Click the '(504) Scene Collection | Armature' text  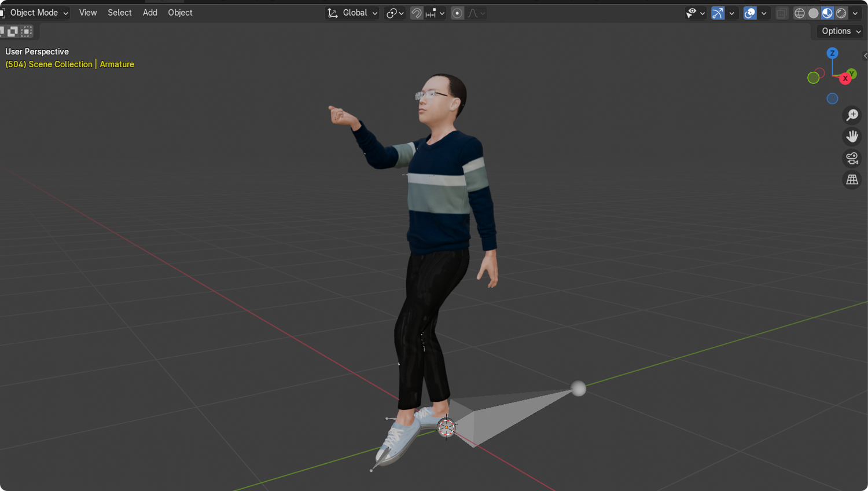point(69,64)
